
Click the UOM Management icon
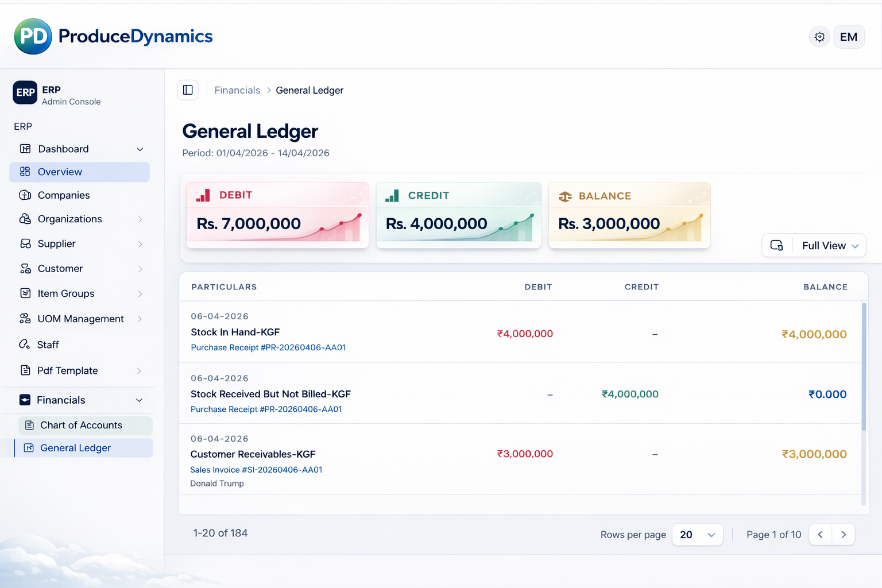26,319
